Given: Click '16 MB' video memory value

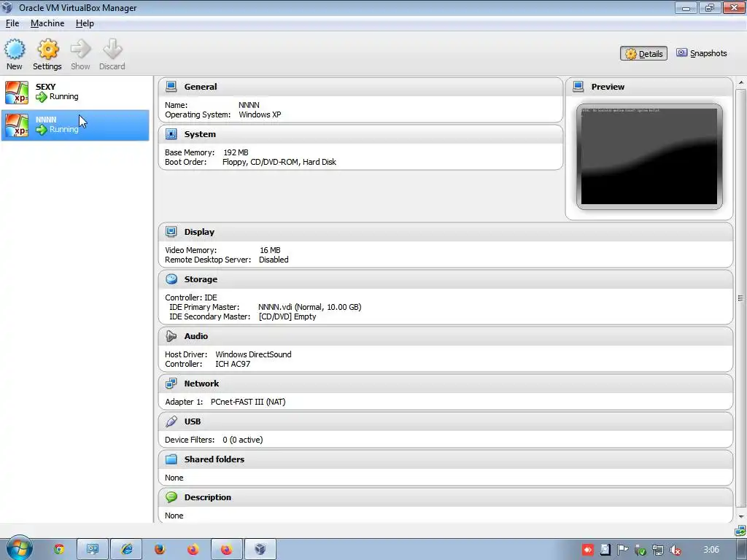Looking at the screenshot, I should coord(270,250).
